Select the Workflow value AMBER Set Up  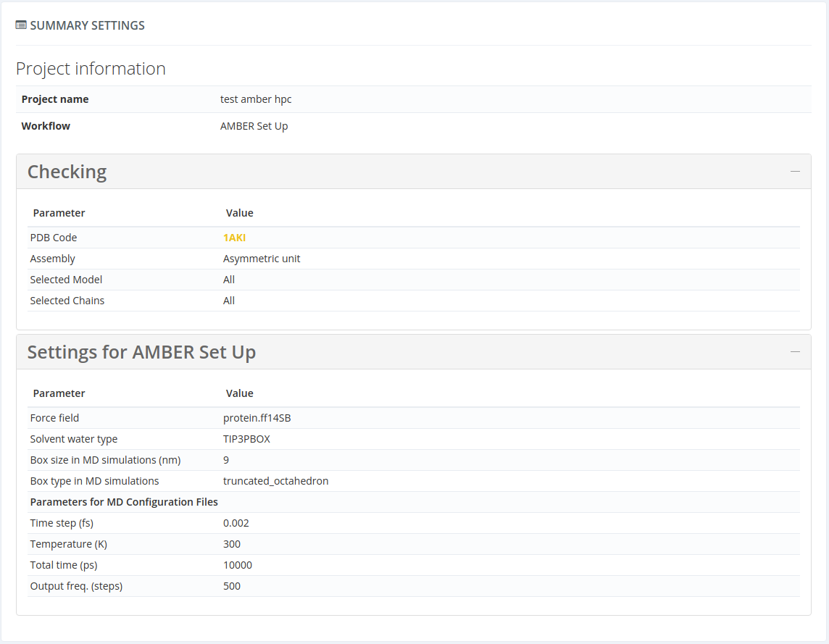[x=254, y=125]
